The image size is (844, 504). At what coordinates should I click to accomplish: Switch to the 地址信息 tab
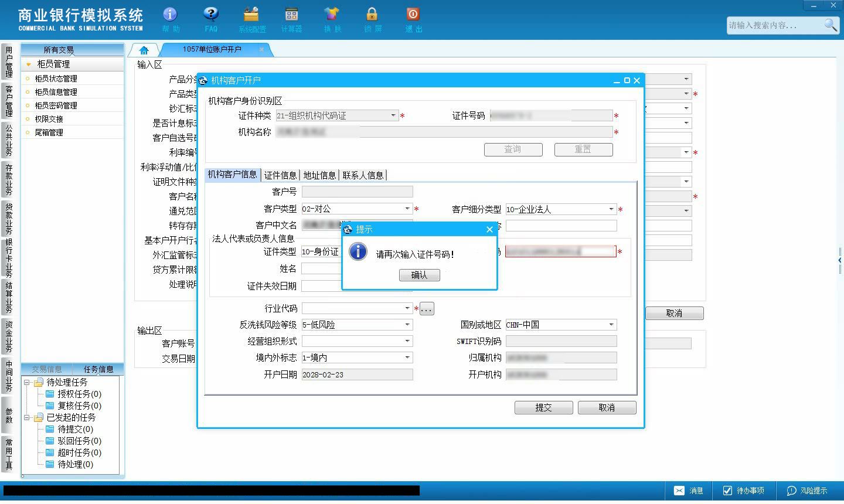coord(319,175)
